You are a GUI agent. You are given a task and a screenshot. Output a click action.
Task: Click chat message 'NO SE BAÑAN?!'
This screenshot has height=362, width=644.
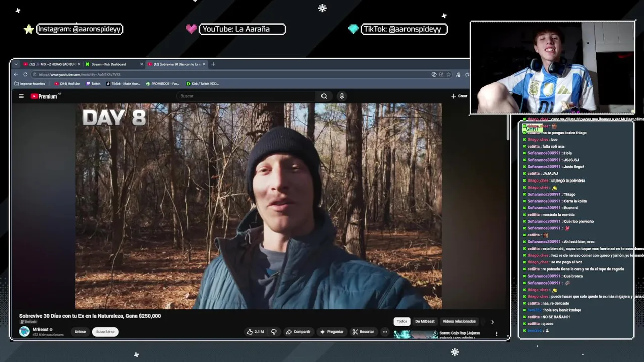[x=556, y=317]
